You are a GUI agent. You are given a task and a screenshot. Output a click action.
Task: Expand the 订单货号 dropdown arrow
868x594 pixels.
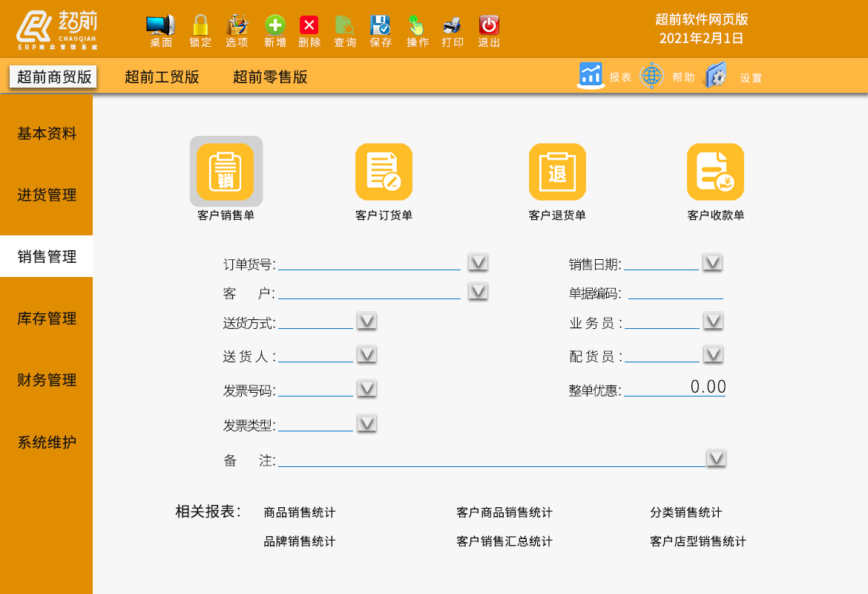click(x=478, y=261)
